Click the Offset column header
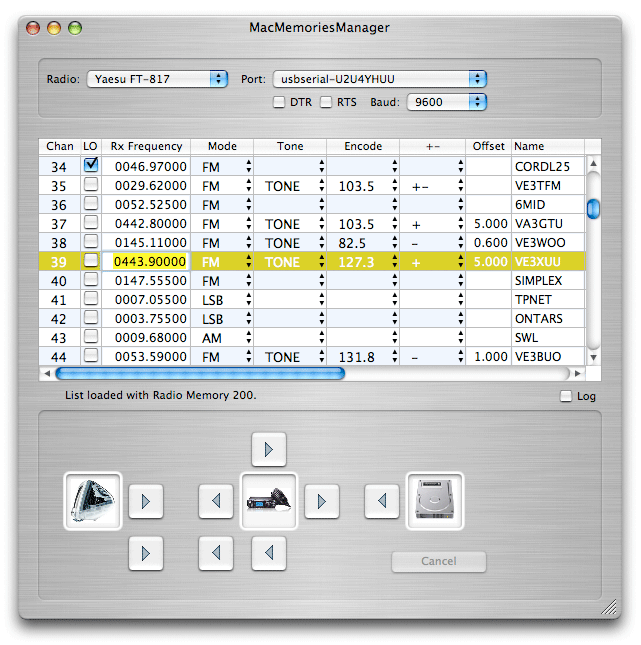 tap(488, 146)
